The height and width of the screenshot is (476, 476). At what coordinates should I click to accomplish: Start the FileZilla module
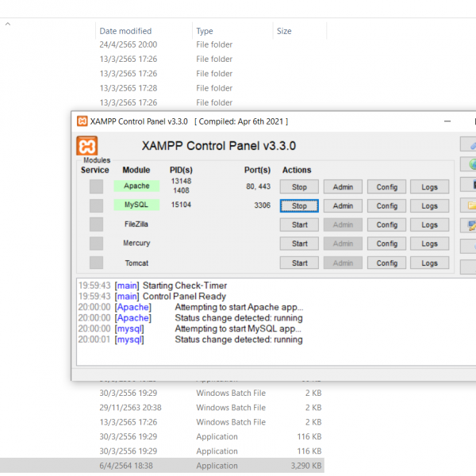(x=299, y=225)
